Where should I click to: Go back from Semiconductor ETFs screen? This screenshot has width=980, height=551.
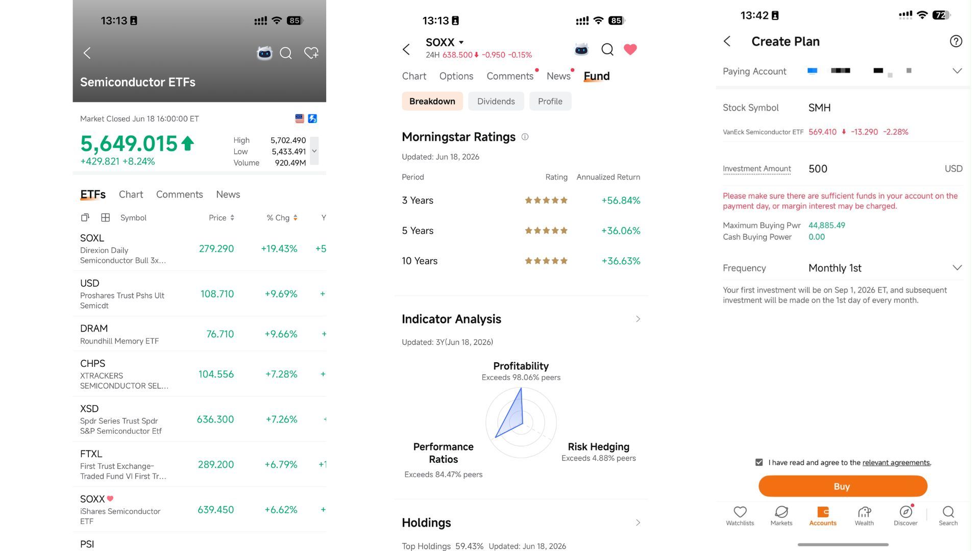87,53
